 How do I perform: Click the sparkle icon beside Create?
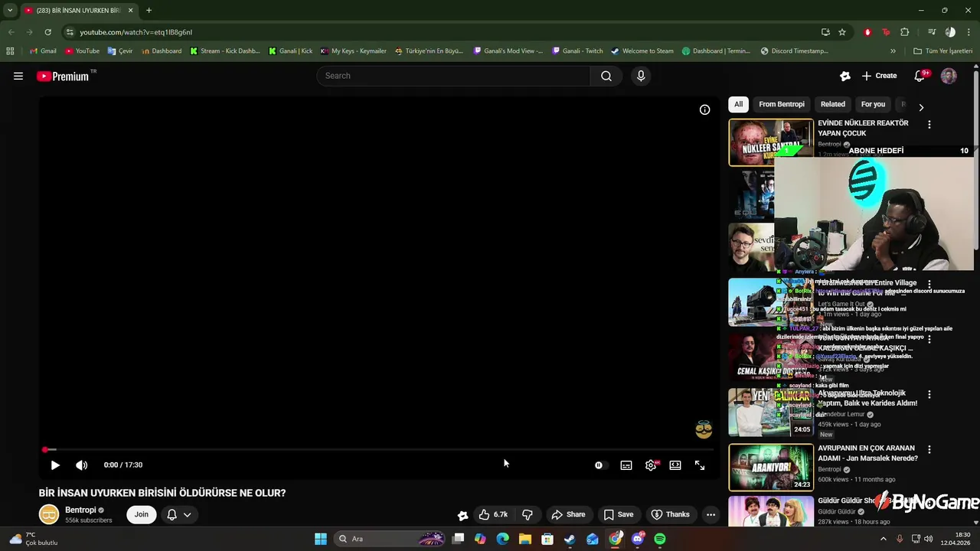point(845,76)
